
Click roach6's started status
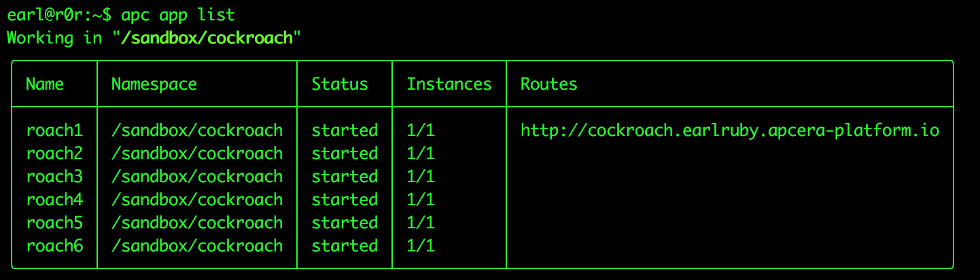[x=345, y=246]
